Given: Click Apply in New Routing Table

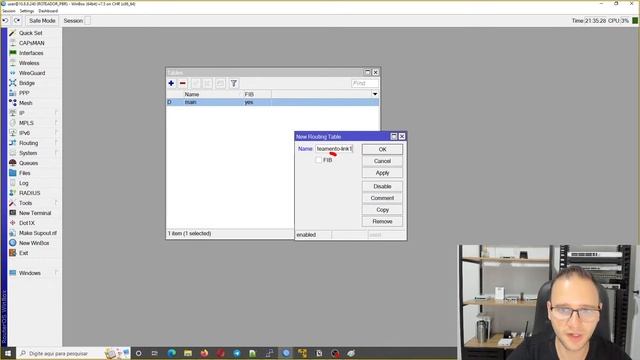Looking at the screenshot, I should [x=382, y=173].
